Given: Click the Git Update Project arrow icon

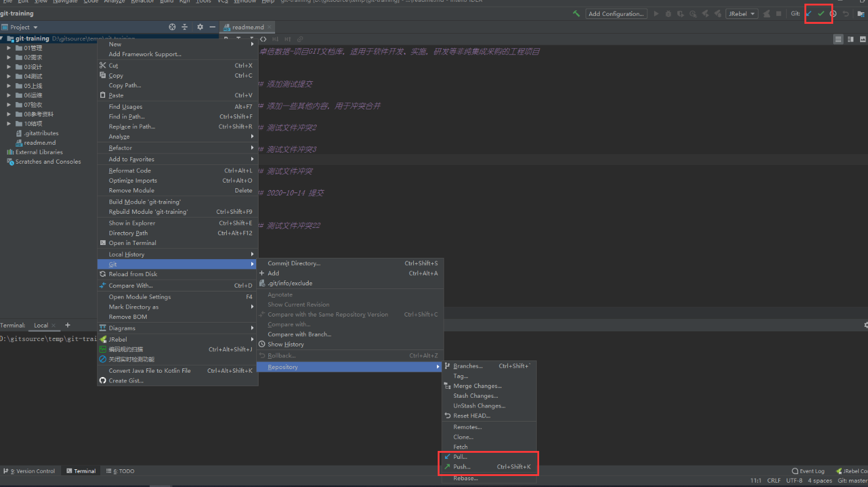Looking at the screenshot, I should (x=809, y=13).
